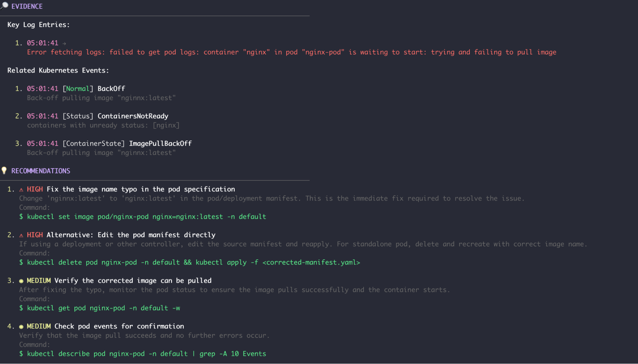Click the red Error fetching logs message

(291, 52)
